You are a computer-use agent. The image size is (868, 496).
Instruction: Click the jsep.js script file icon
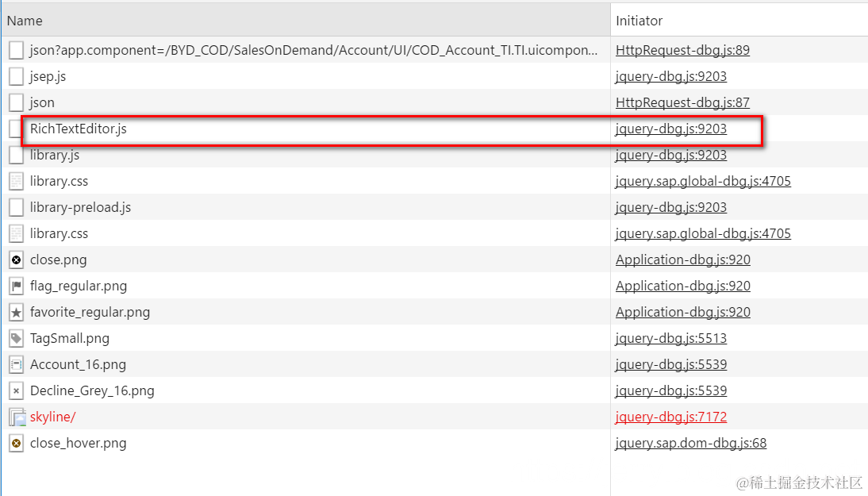pyautogui.click(x=16, y=76)
